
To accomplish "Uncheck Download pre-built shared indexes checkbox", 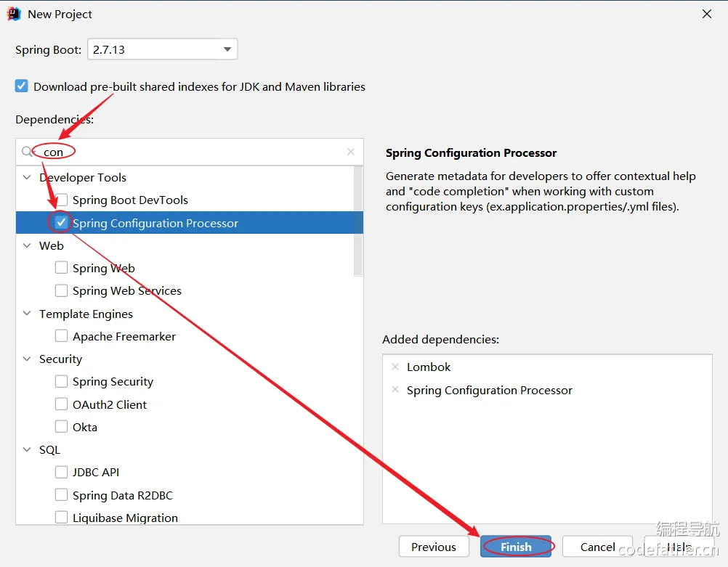I will [x=21, y=86].
